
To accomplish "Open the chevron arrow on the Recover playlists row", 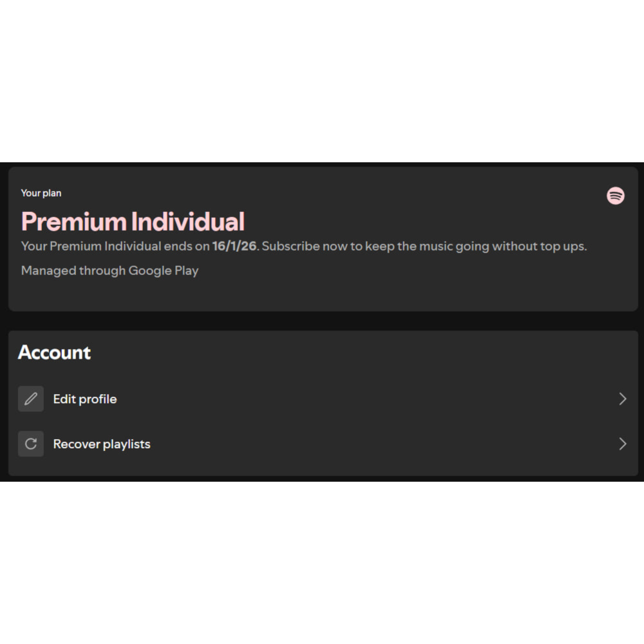I will (623, 444).
